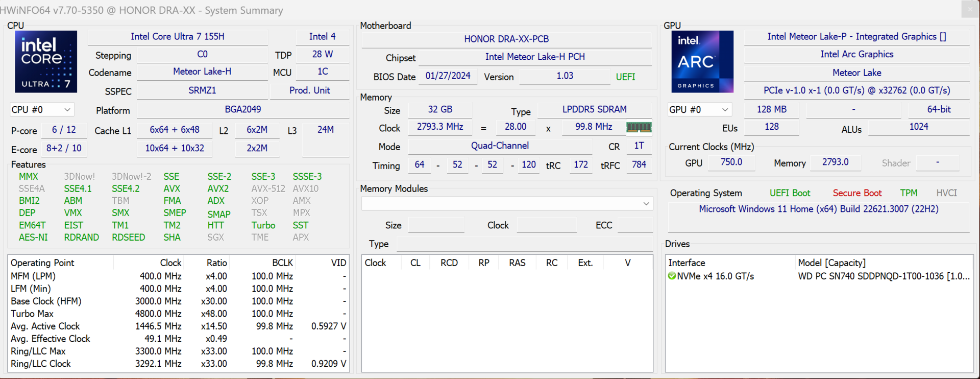980x379 pixels.
Task: Click the BCLK column header in operating points
Action: [282, 263]
